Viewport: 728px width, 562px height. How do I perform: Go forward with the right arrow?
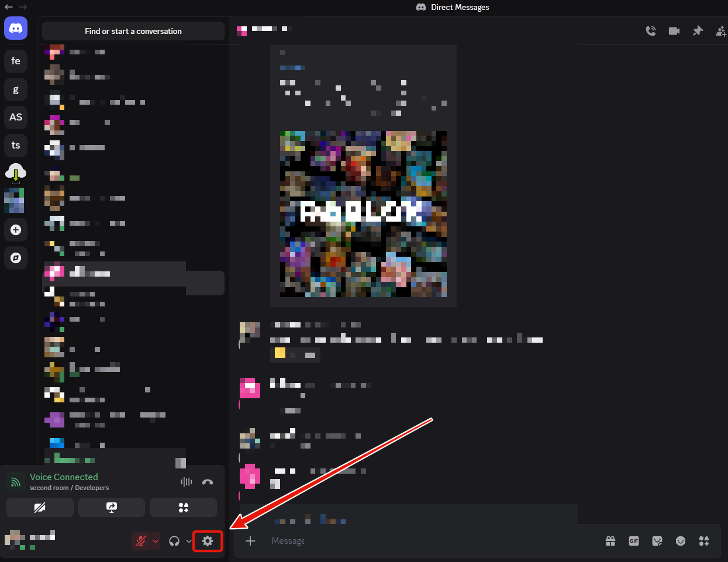tap(23, 7)
